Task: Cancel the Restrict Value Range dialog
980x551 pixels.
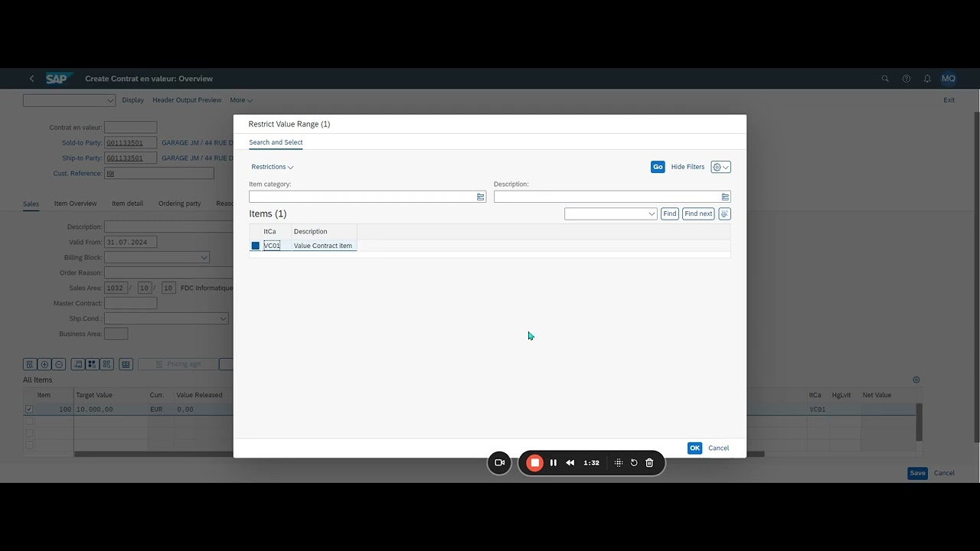Action: click(719, 448)
